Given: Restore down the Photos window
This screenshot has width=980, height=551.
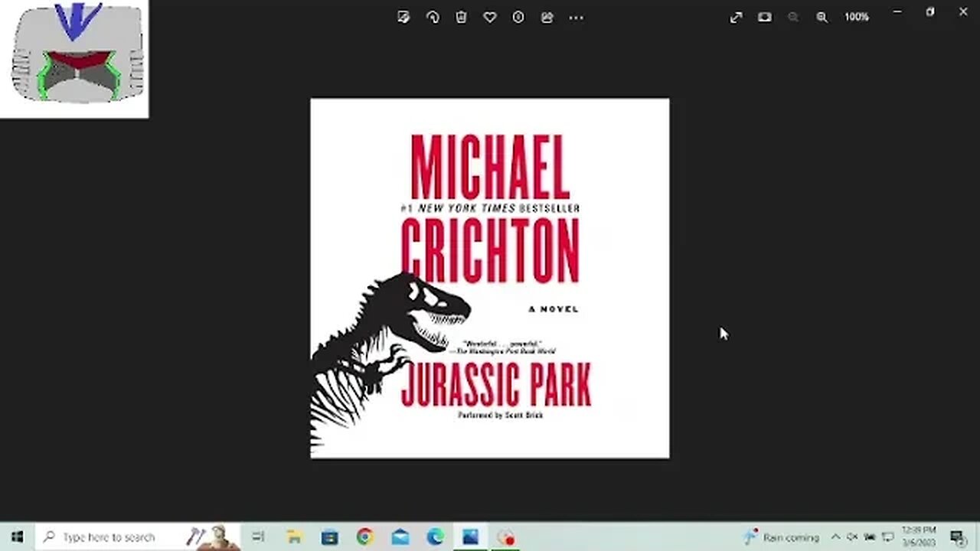Looking at the screenshot, I should click(930, 11).
